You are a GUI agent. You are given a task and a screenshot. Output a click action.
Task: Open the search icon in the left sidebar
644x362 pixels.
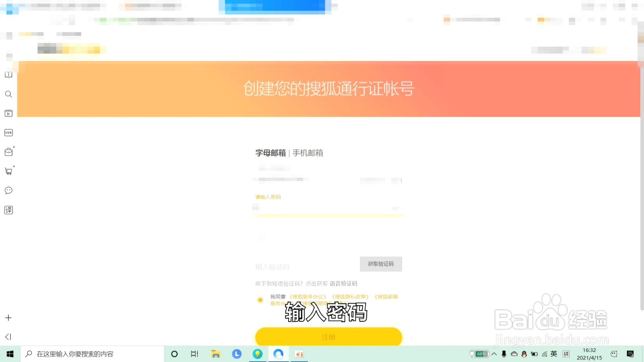(8, 94)
